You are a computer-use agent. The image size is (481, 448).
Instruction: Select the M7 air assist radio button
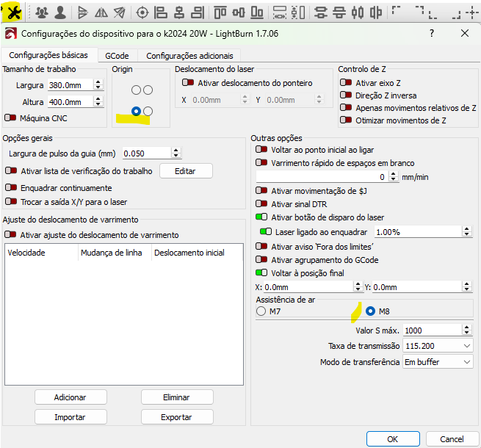(x=261, y=311)
